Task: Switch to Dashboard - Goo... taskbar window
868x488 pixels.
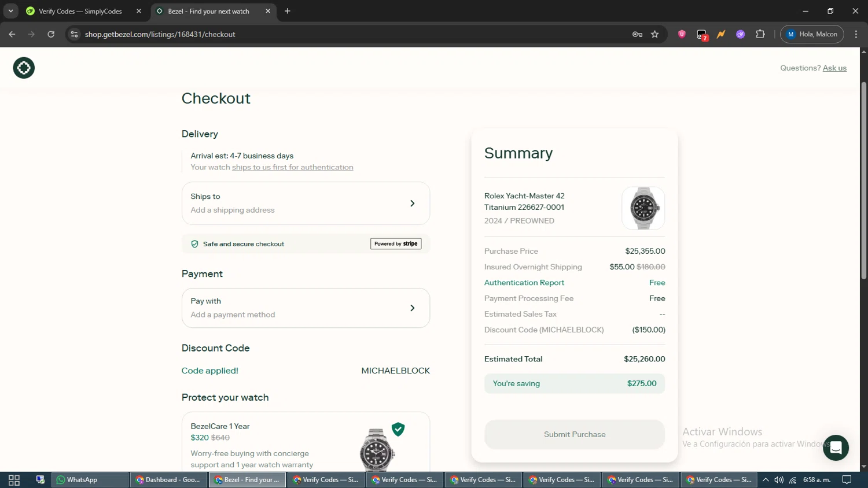Action: 169,480
